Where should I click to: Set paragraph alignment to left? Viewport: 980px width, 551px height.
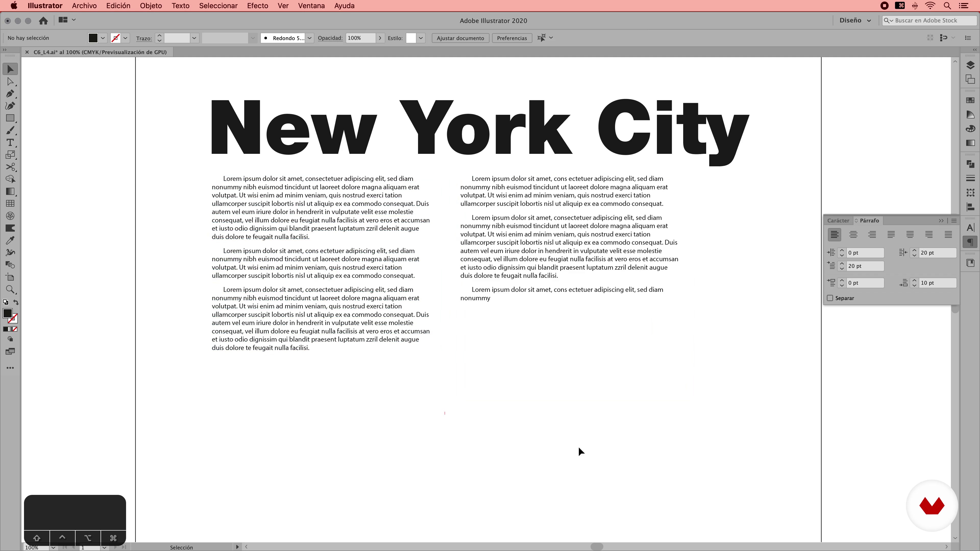[x=834, y=235]
